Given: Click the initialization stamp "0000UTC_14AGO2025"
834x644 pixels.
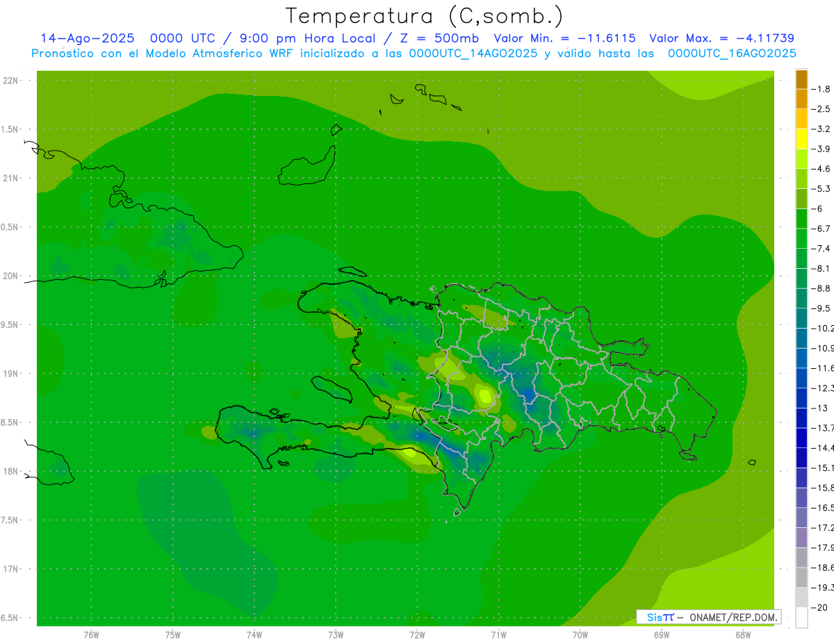Looking at the screenshot, I should coord(473,53).
